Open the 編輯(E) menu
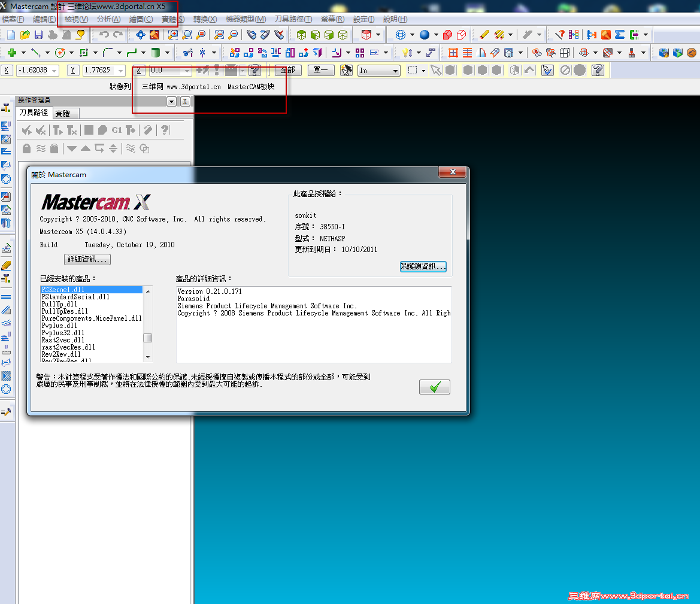Screen dimensions: 700x604 pos(44,19)
